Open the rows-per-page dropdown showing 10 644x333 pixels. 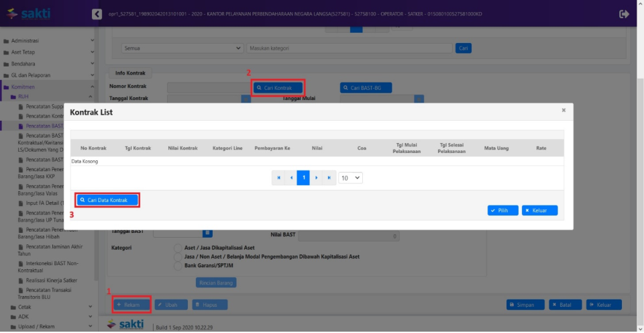point(351,178)
